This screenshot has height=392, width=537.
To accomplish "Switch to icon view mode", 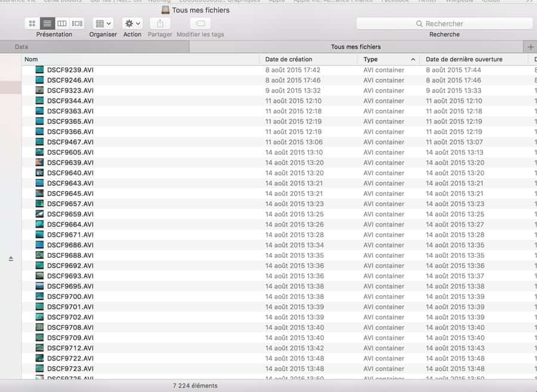I will click(32, 23).
